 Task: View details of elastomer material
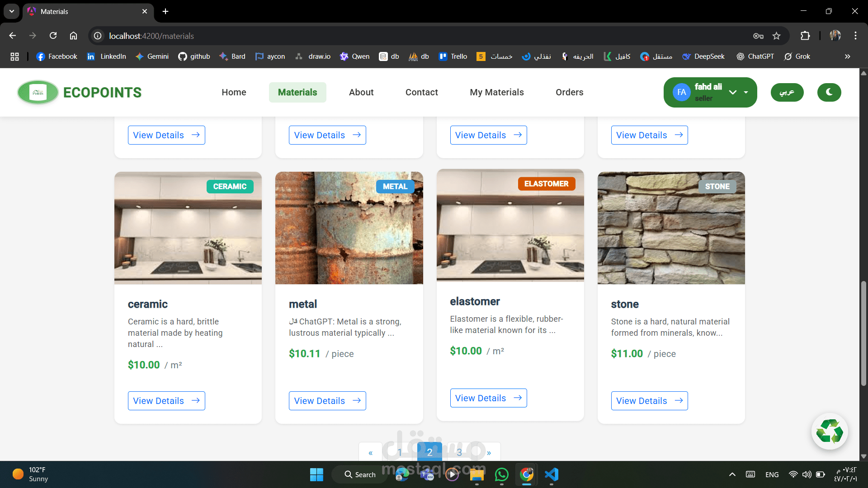(x=489, y=398)
